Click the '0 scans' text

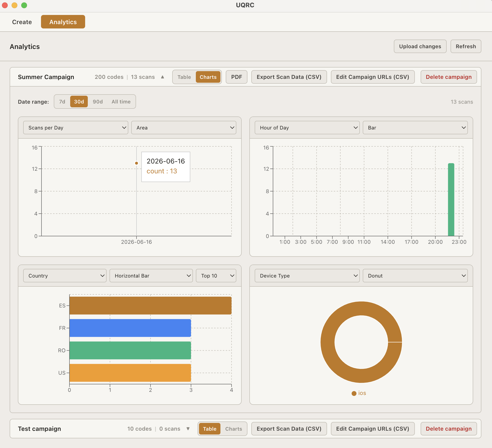[x=170, y=429]
